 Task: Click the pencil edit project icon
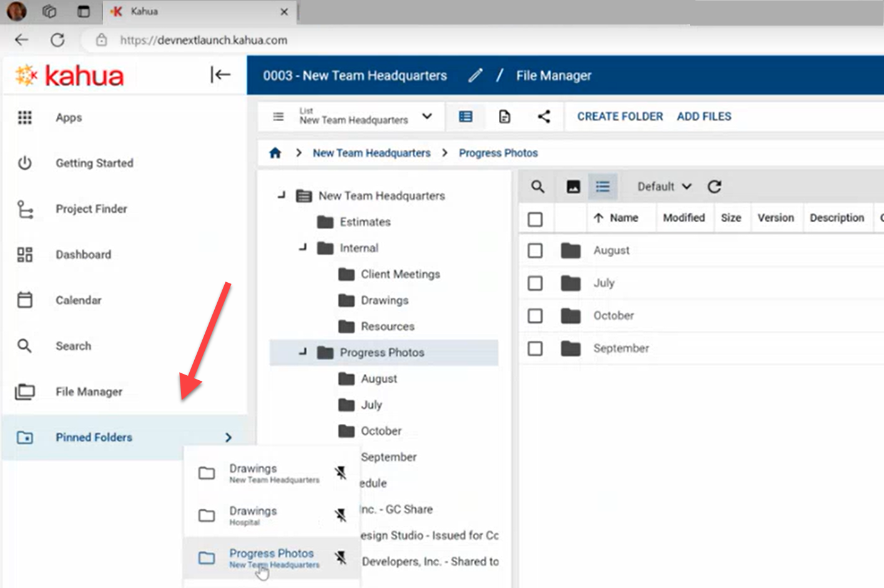[x=475, y=76]
